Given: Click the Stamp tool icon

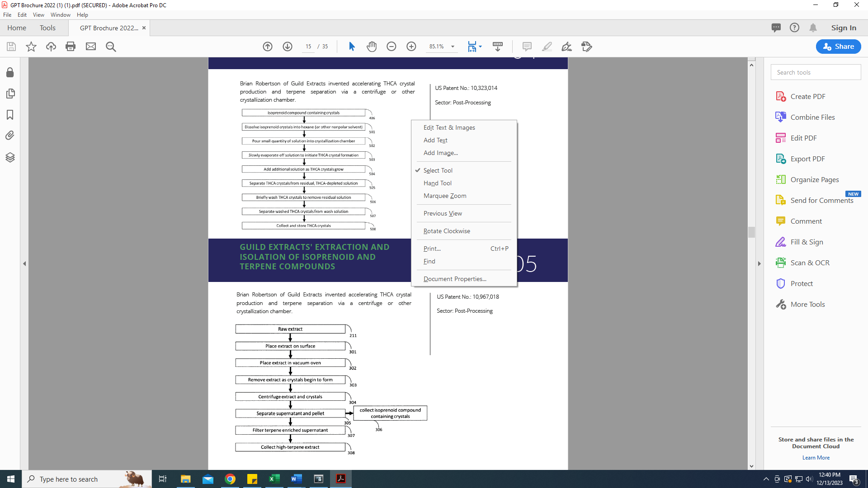Looking at the screenshot, I should (x=587, y=47).
